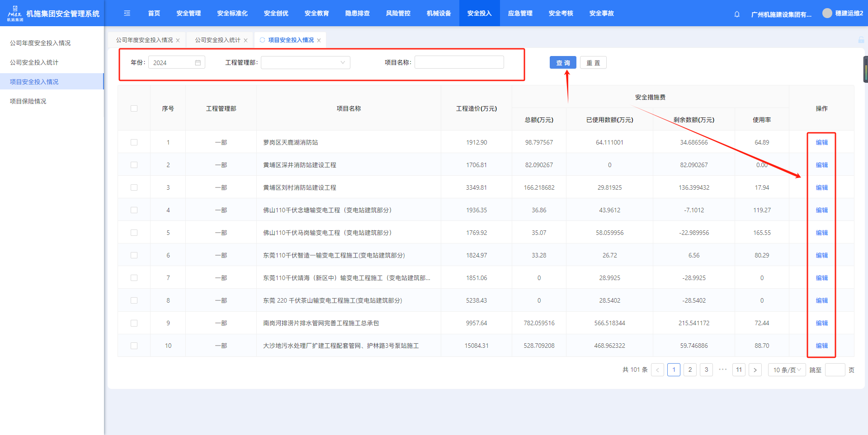Click the sidebar collapse hamburger icon
The image size is (868, 435).
(127, 14)
